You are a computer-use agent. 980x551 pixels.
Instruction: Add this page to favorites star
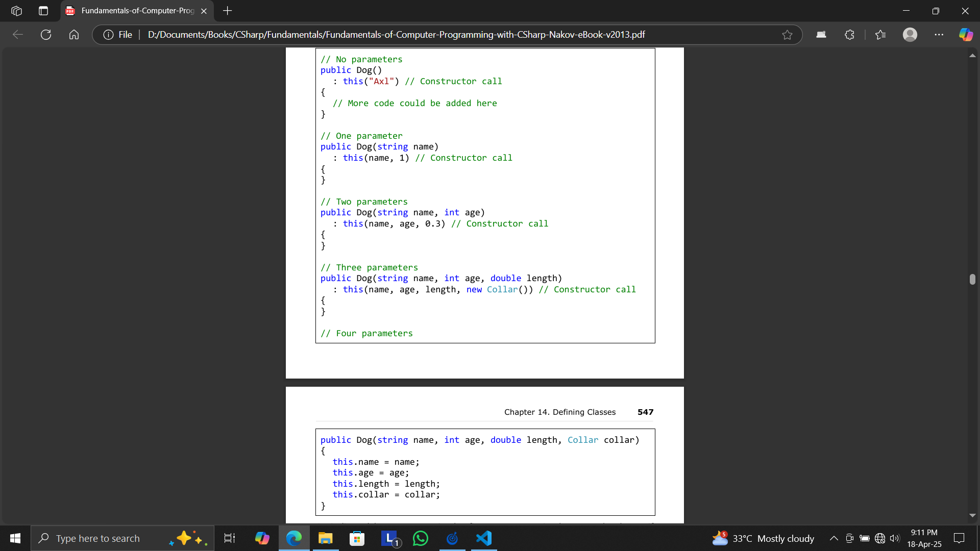pos(787,35)
